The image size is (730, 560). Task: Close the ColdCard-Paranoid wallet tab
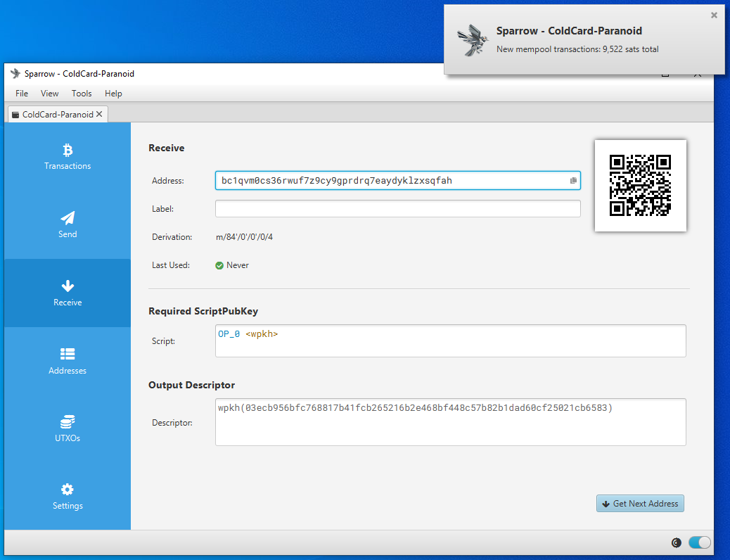pos(99,114)
